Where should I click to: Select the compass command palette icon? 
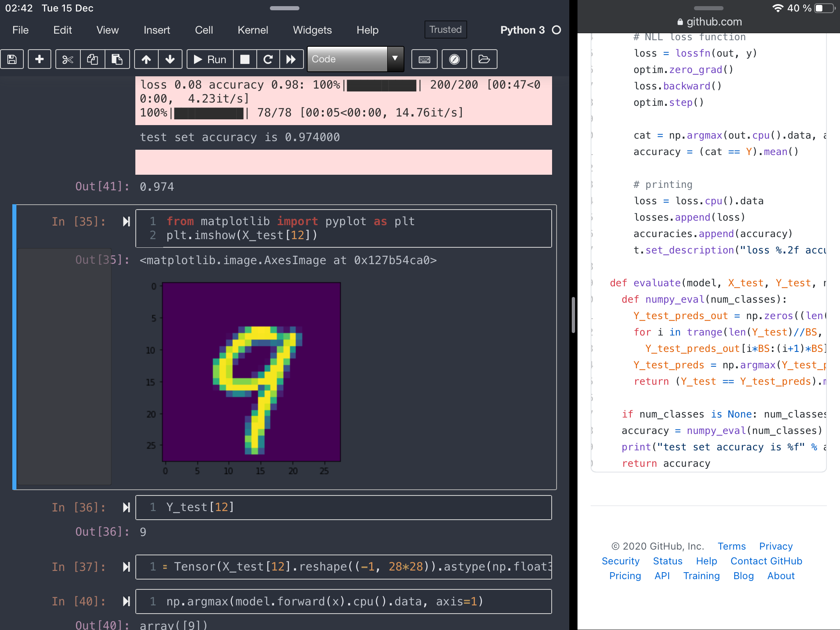tap(454, 59)
